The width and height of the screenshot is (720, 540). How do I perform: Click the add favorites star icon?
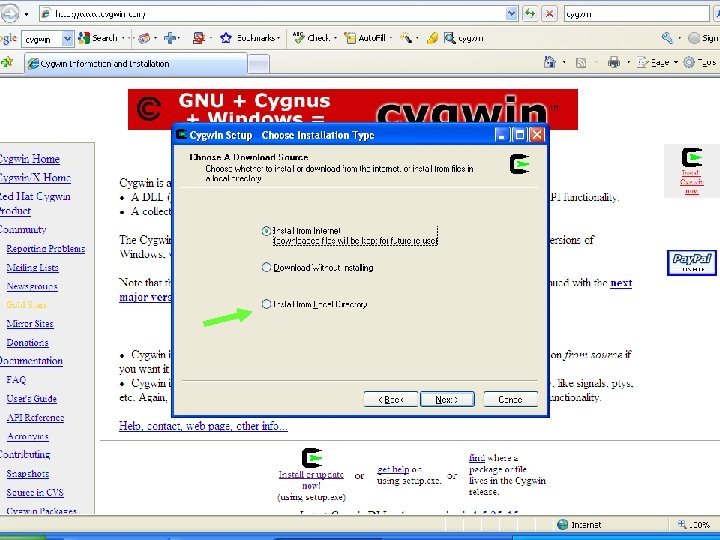7,62
